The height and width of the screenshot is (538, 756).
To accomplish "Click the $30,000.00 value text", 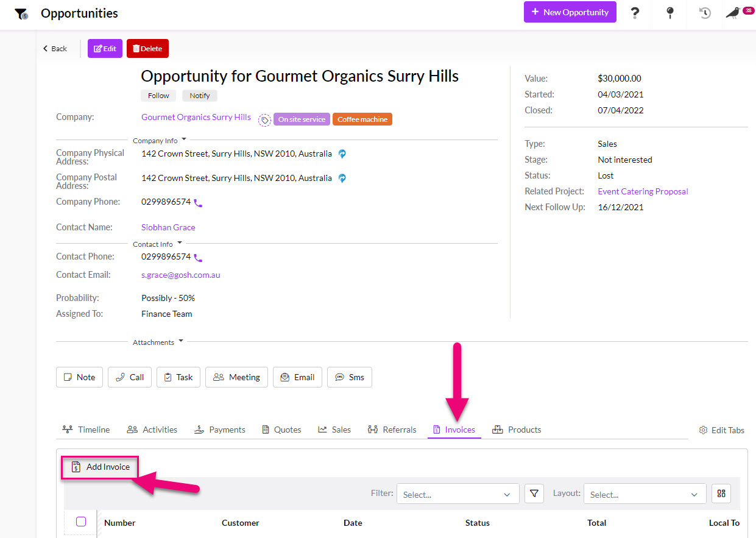I will click(620, 79).
